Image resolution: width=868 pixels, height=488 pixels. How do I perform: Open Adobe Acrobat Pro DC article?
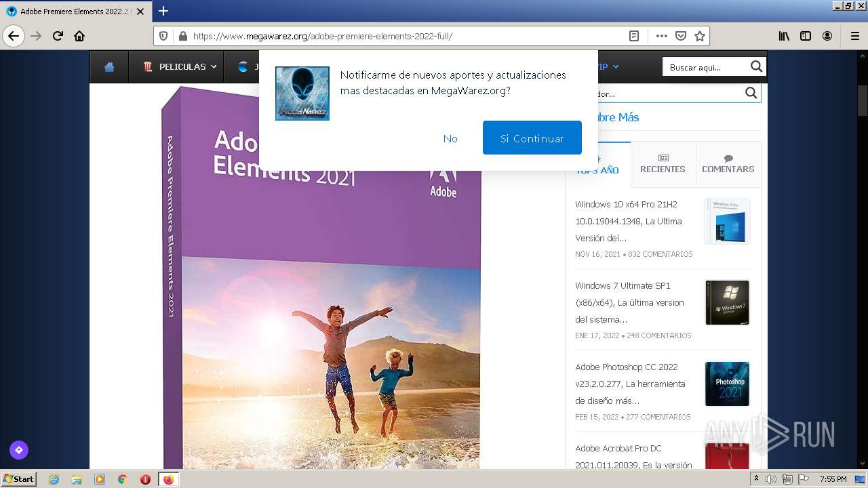633,456
